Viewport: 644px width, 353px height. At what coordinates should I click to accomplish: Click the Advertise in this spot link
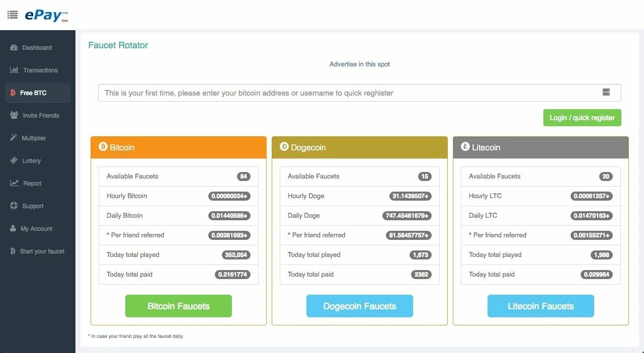(x=360, y=64)
